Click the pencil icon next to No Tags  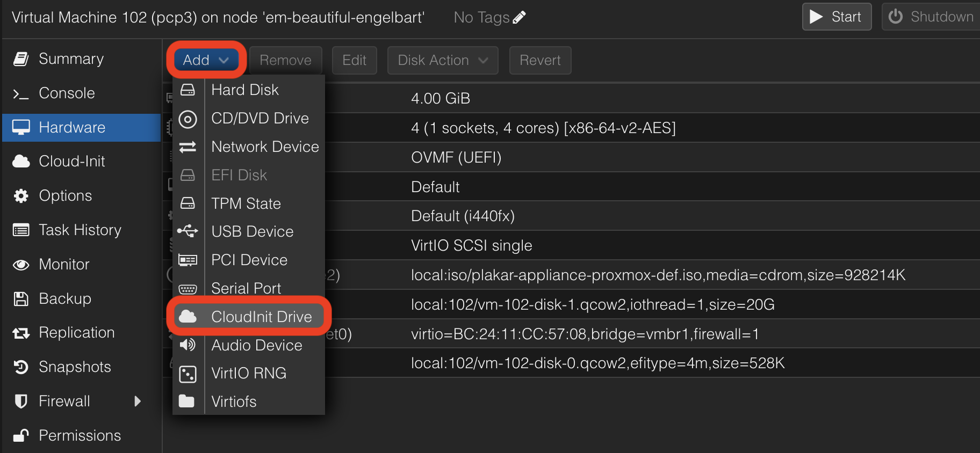[x=519, y=18]
